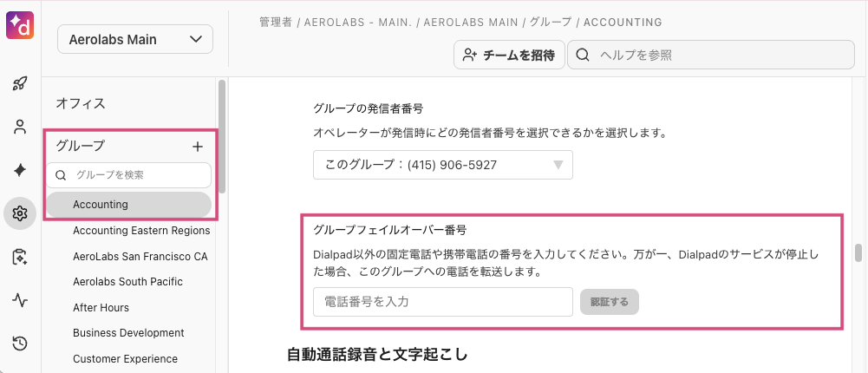Click the AI sparkle icon in sidebar
Image resolution: width=868 pixels, height=373 pixels.
pyautogui.click(x=20, y=170)
